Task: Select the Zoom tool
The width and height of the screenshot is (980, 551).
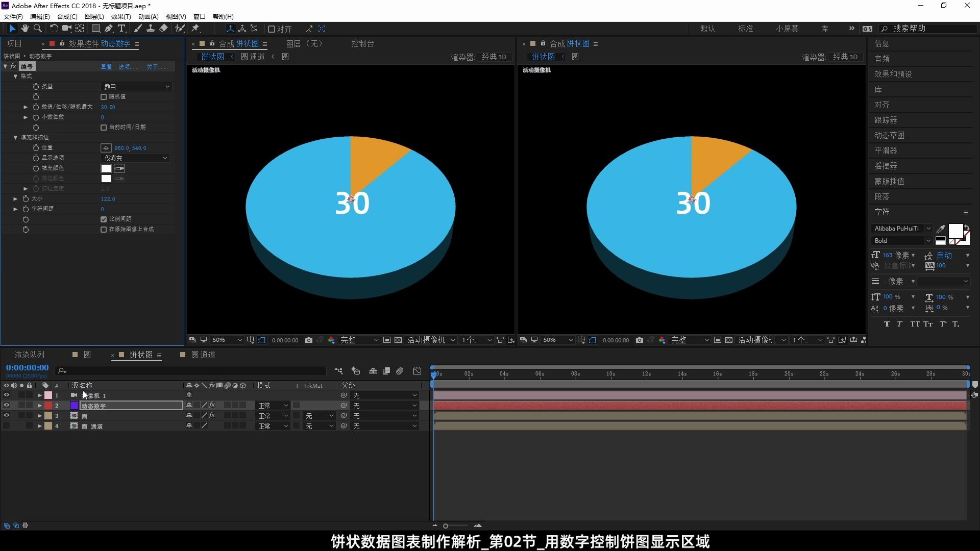Action: click(37, 29)
